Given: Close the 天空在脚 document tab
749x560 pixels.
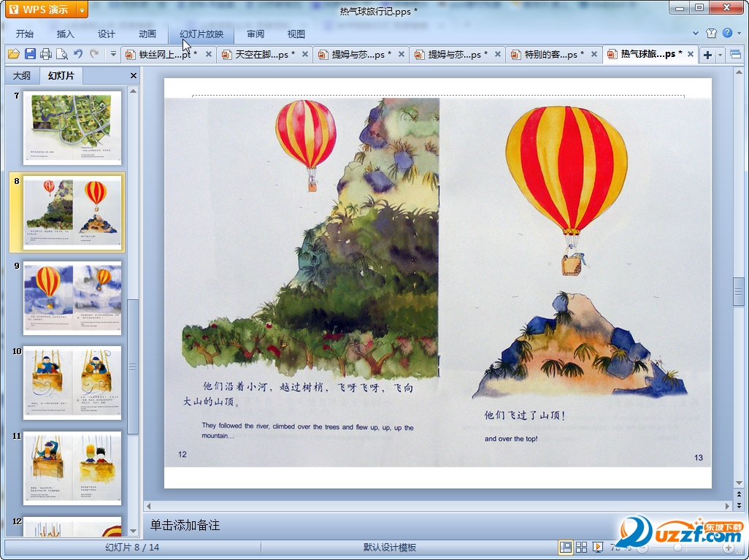Looking at the screenshot, I should point(305,55).
